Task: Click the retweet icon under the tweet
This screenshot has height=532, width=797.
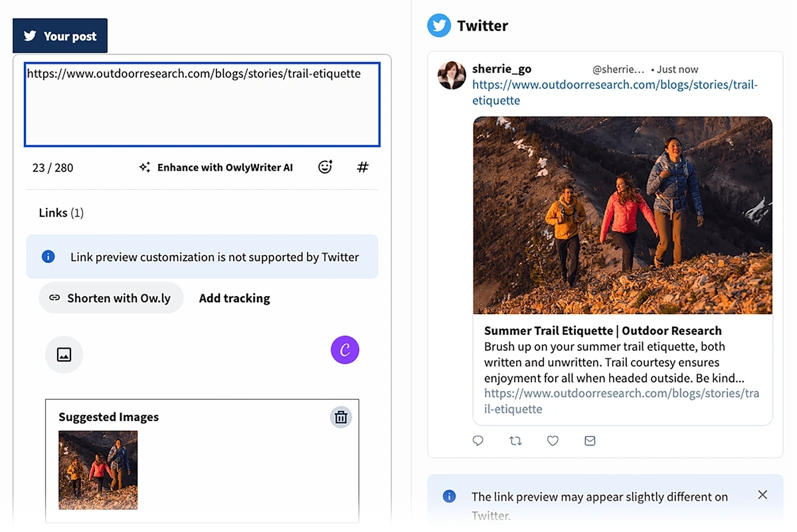Action: [x=515, y=440]
